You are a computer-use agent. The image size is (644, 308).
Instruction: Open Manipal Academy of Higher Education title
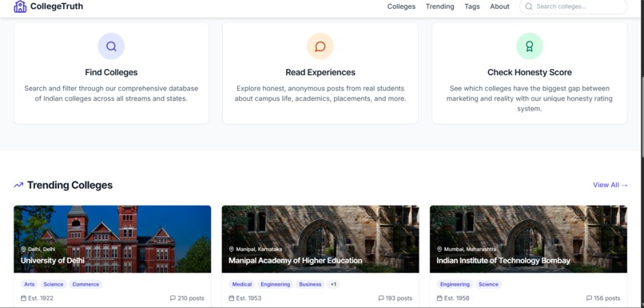296,261
